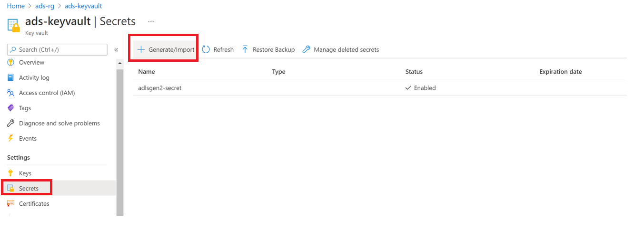
Task: Click the Key vault icon beside title
Action: (x=14, y=25)
